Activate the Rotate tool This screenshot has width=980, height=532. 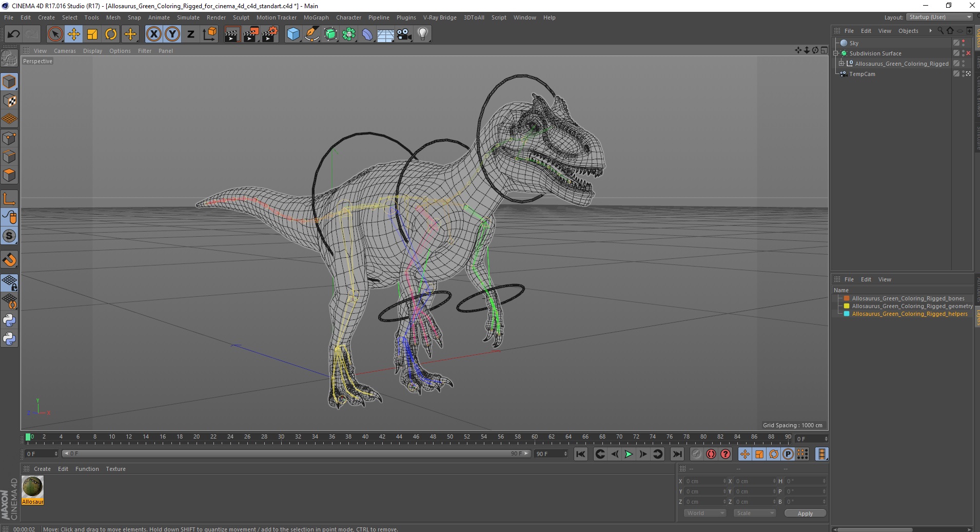click(111, 34)
